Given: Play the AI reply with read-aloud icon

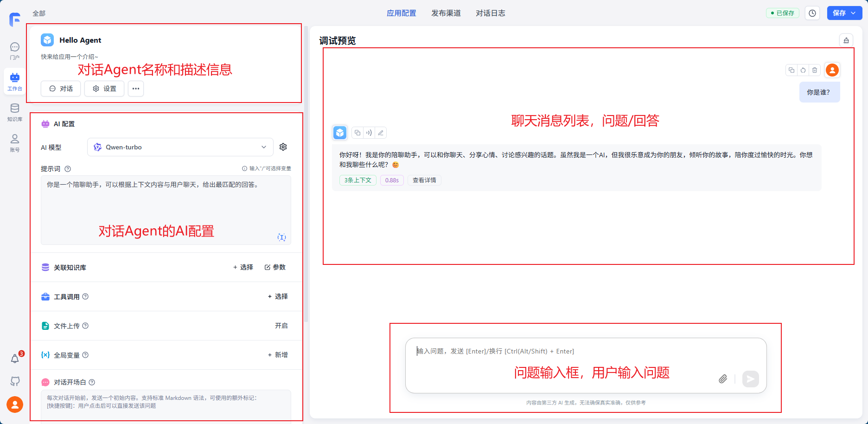Looking at the screenshot, I should point(369,133).
